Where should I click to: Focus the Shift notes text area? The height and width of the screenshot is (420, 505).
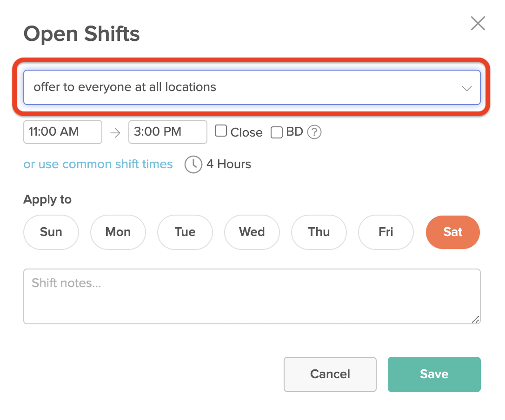tap(252, 296)
